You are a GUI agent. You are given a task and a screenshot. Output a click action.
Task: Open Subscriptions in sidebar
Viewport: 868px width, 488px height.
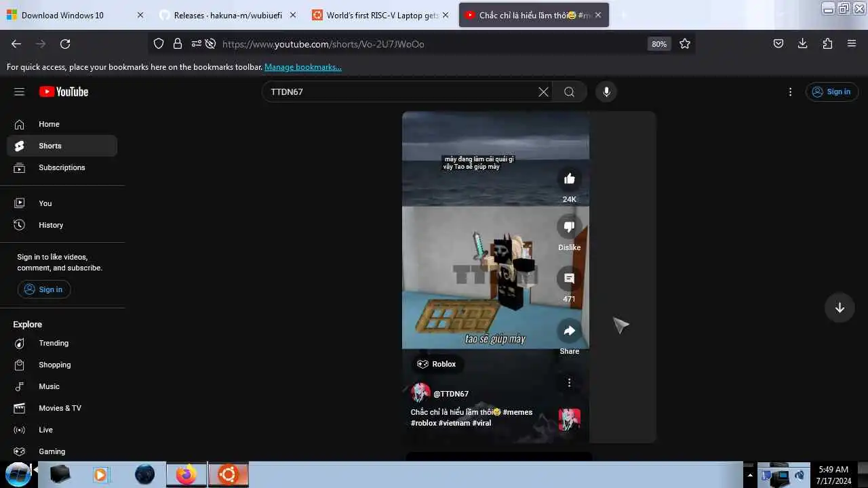(x=62, y=167)
